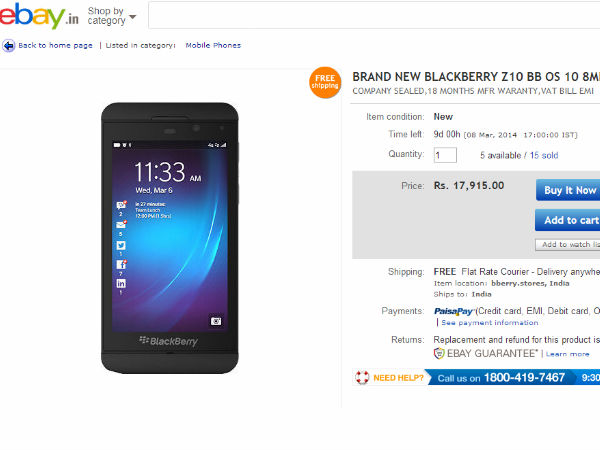The image size is (600, 450).
Task: Click the eBay Guarantee shield icon
Action: pos(440,353)
